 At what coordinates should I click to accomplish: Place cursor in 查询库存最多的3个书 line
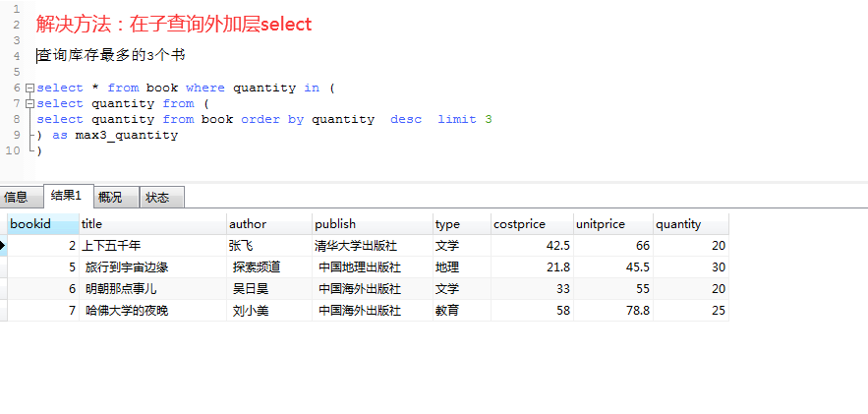coord(111,56)
